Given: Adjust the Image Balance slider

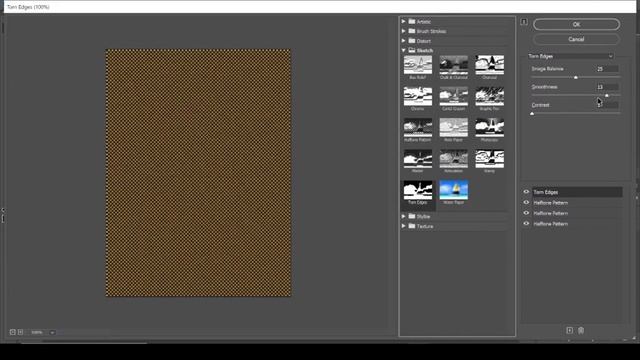Looking at the screenshot, I should 576,77.
